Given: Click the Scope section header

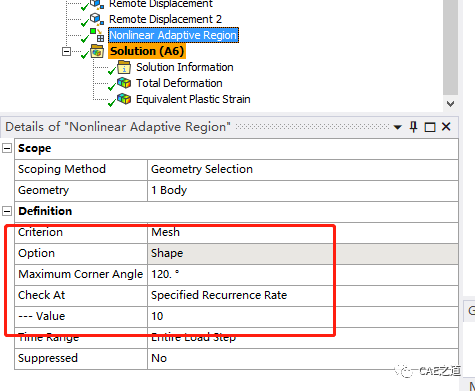Looking at the screenshot, I should coord(236,149).
